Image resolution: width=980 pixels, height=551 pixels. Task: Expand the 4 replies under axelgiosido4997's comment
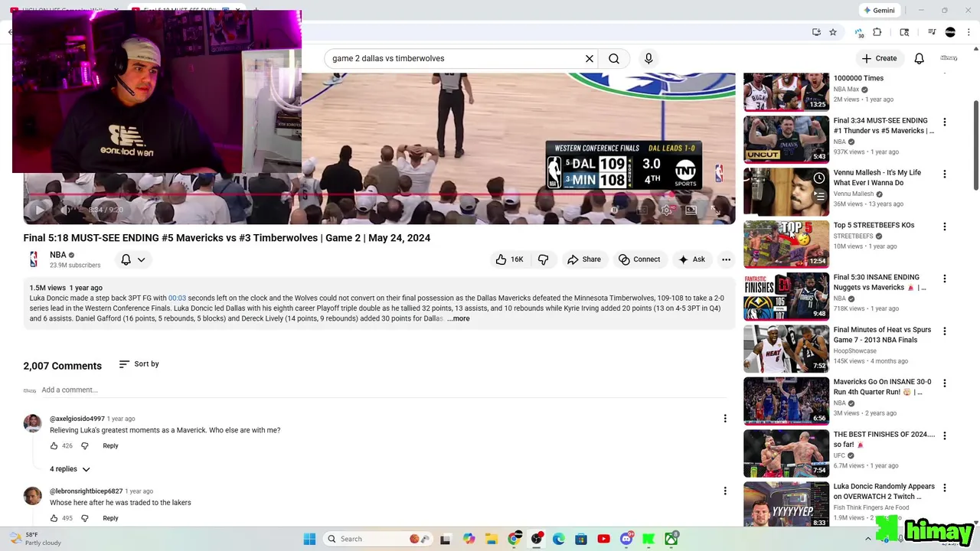click(70, 469)
